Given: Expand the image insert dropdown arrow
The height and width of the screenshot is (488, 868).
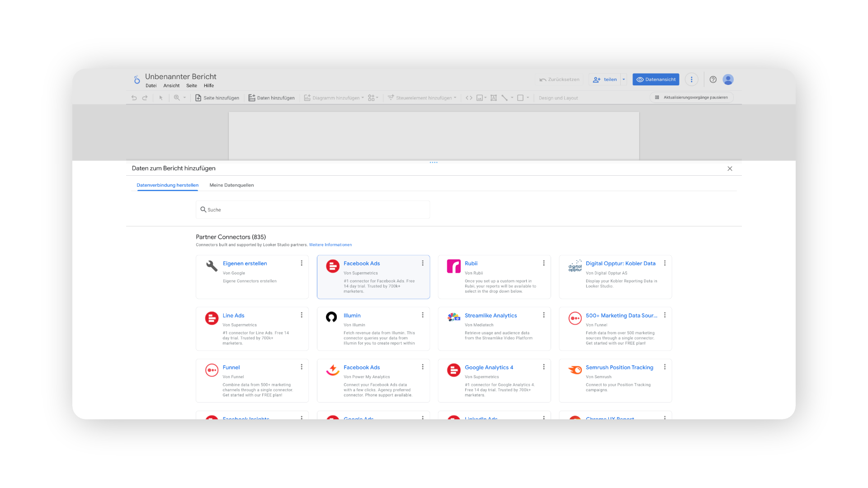Looking at the screenshot, I should [486, 98].
